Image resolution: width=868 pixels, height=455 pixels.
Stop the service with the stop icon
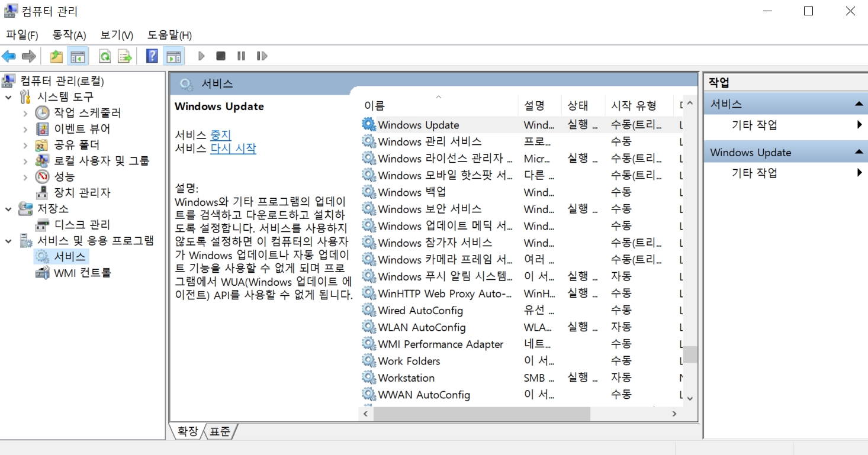pyautogui.click(x=221, y=56)
